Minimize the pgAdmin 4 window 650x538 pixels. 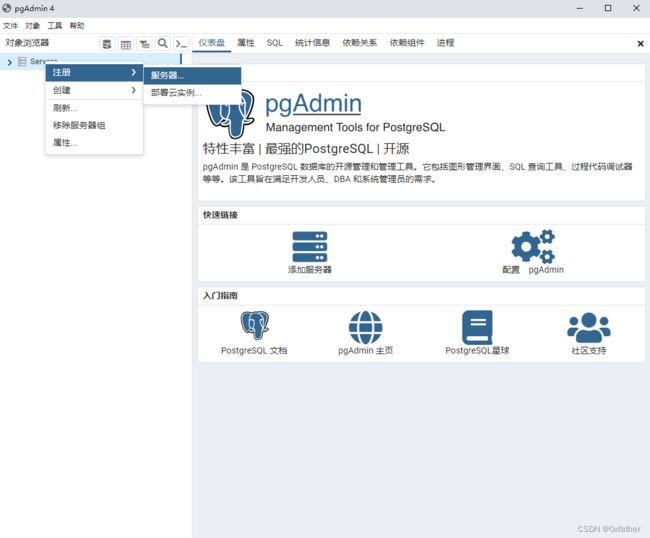coord(580,8)
